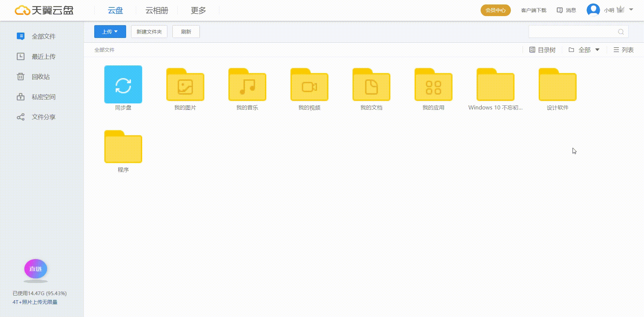Screen dimensions: 644x317
Task: Open 私密空间 private space
Action: pyautogui.click(x=43, y=97)
